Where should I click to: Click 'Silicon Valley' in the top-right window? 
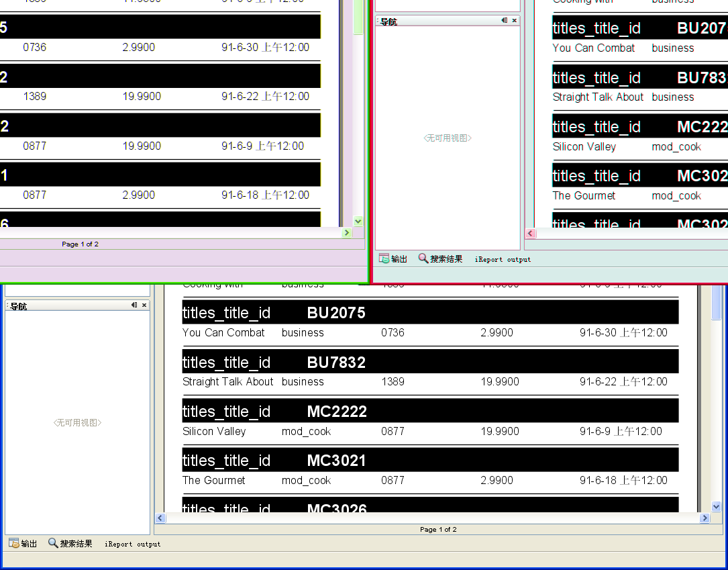[584, 147]
